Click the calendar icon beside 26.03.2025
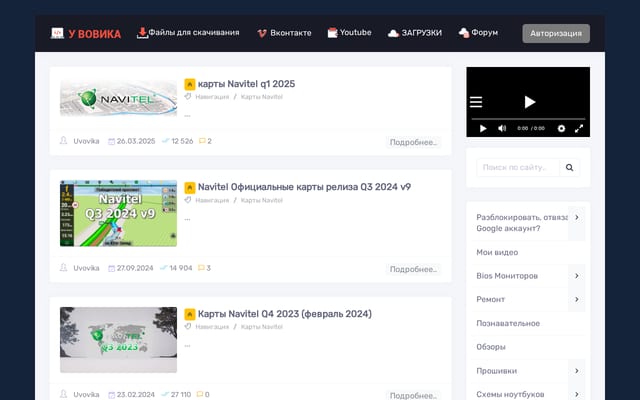This screenshot has width=640, height=400. [x=111, y=141]
